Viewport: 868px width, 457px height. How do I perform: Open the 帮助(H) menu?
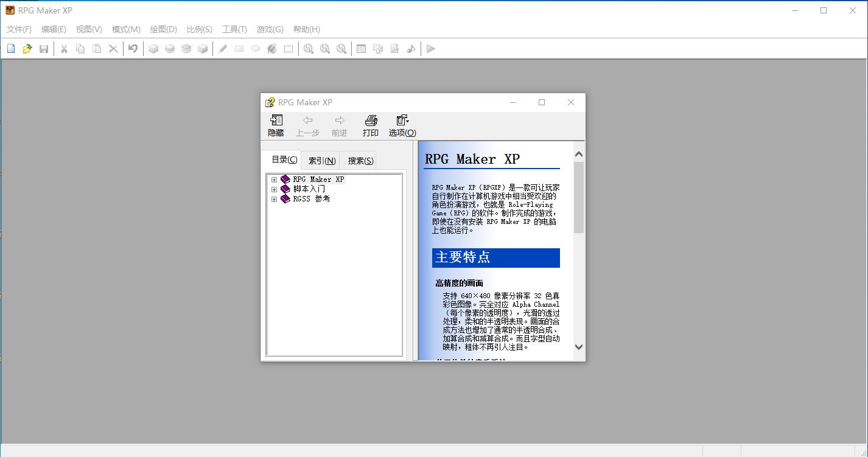point(306,29)
